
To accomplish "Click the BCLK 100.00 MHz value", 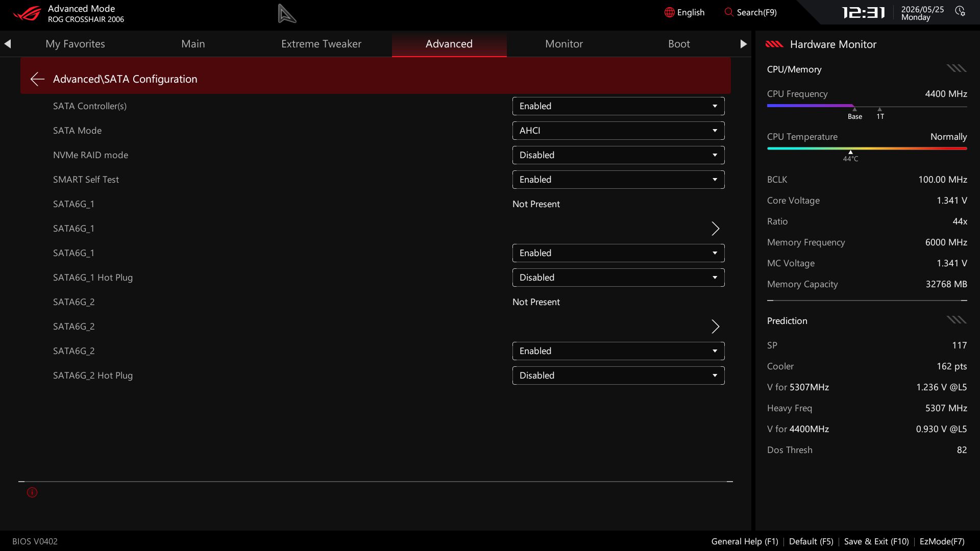I will 942,180.
